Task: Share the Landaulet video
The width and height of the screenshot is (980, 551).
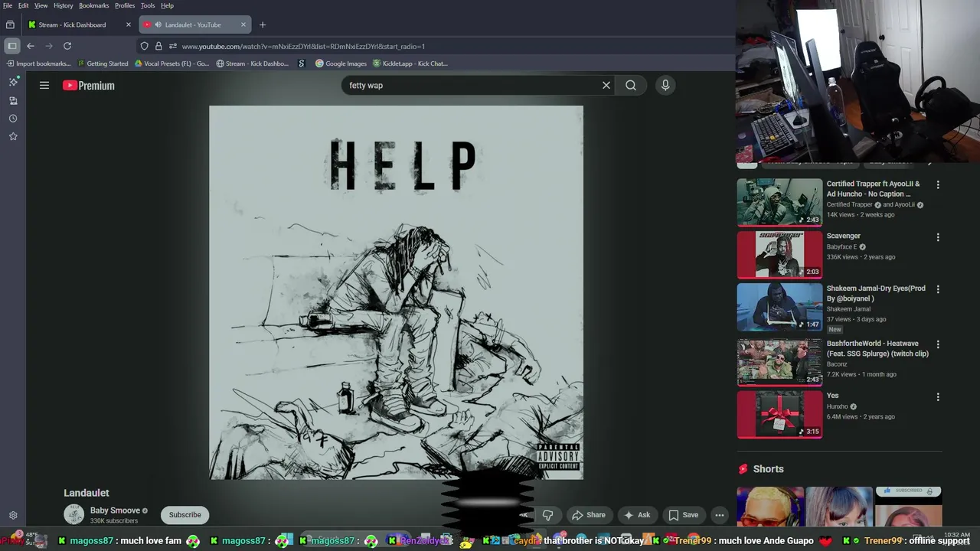Action: click(x=589, y=515)
